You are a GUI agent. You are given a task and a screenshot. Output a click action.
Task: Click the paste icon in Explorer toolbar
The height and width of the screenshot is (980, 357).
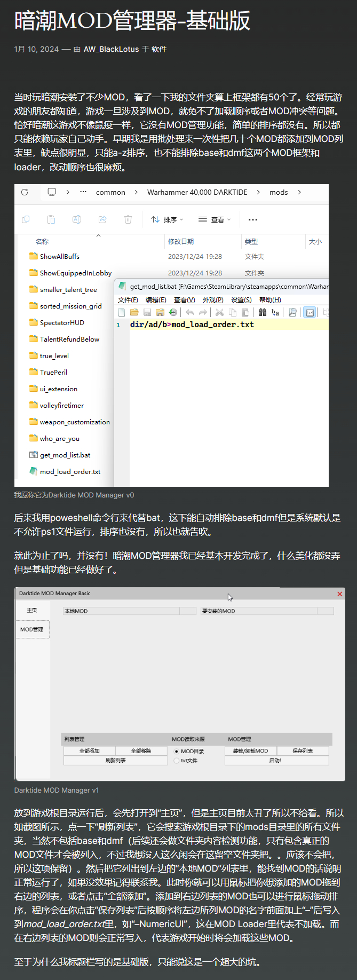[x=51, y=219]
